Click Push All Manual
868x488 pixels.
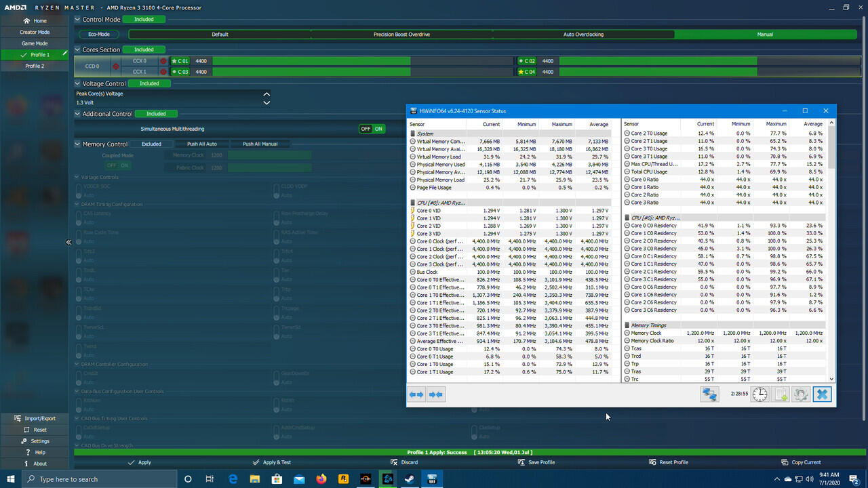(260, 144)
